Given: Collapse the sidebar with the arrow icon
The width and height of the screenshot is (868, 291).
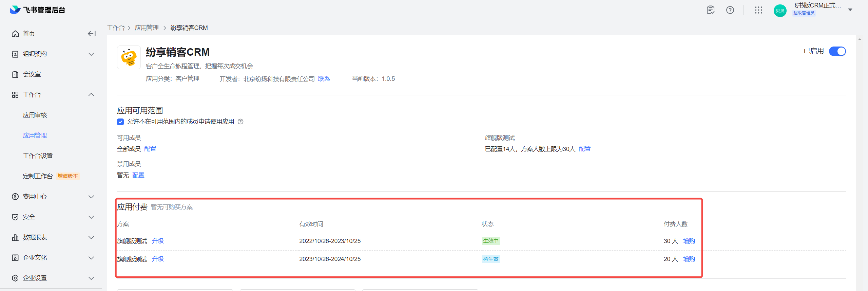Looking at the screenshot, I should point(92,34).
